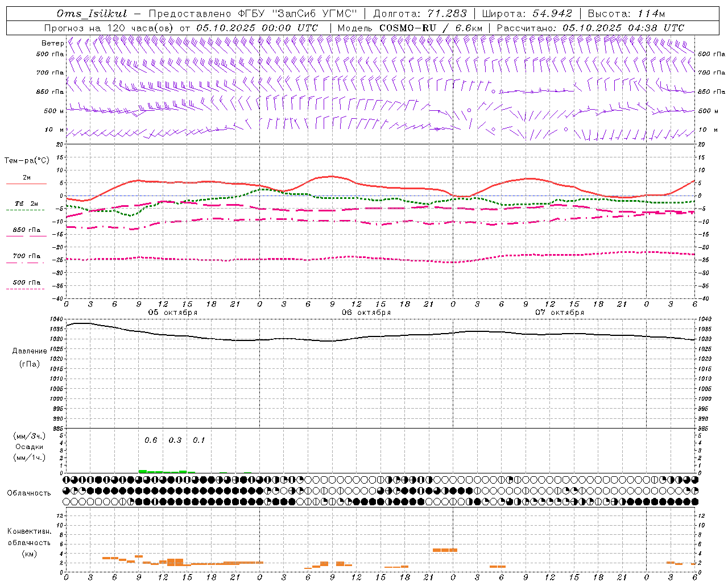728x582 pixels.
Task: Click the latitude value "Широта: 54.942"
Action: tap(527, 14)
